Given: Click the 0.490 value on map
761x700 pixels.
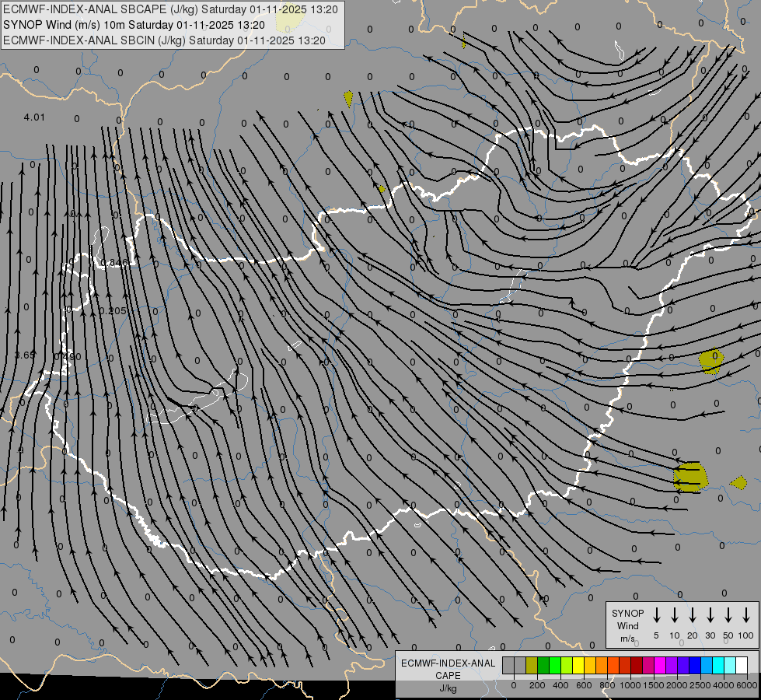Looking at the screenshot, I should click(x=67, y=356).
